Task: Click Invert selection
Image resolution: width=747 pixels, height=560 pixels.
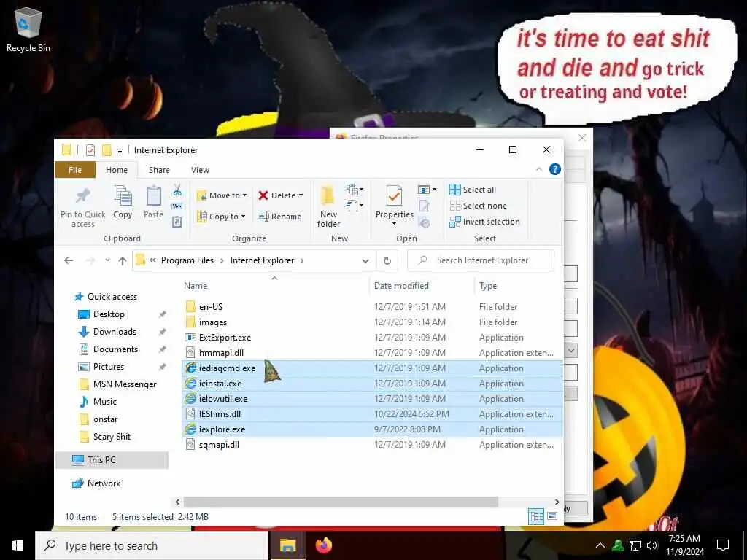Action: pos(484,222)
